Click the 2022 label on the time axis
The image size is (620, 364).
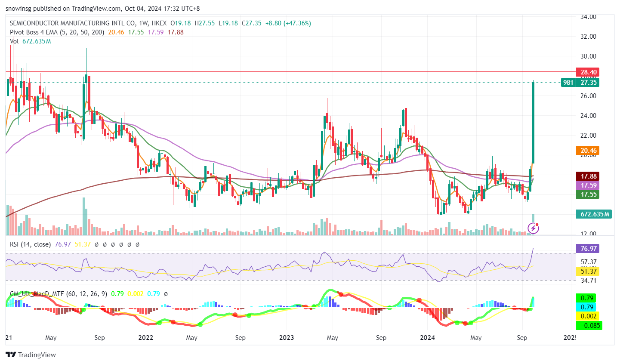(x=146, y=338)
